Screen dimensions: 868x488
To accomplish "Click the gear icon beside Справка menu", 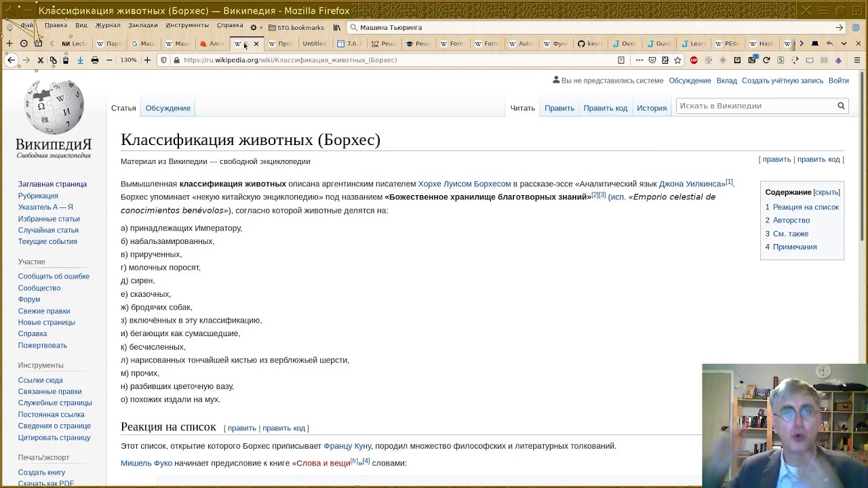I will pyautogui.click(x=254, y=28).
